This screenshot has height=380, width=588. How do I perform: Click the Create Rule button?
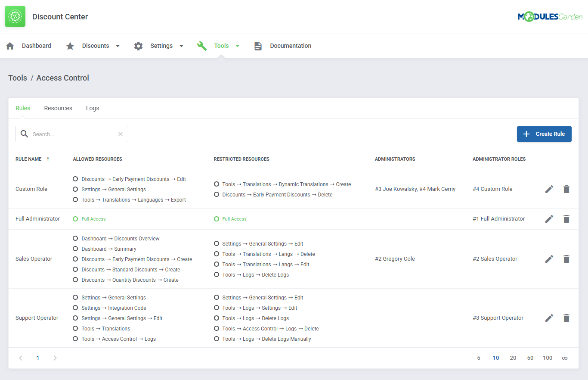pos(544,134)
